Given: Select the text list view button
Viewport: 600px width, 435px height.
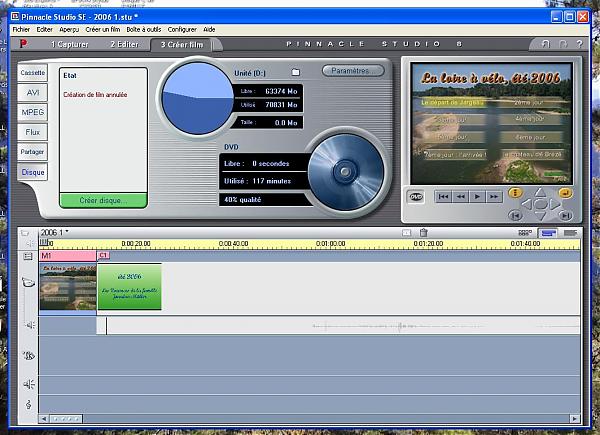Looking at the screenshot, I should click(570, 233).
